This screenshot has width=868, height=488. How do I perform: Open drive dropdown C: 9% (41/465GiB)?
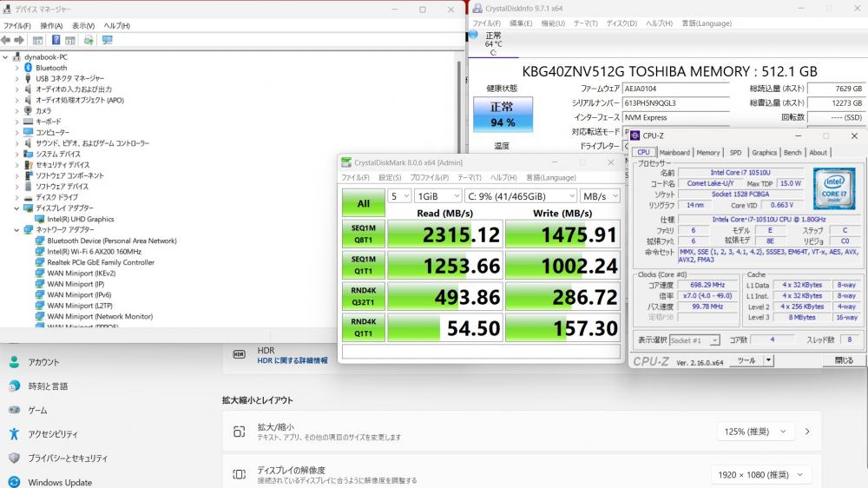(x=521, y=196)
